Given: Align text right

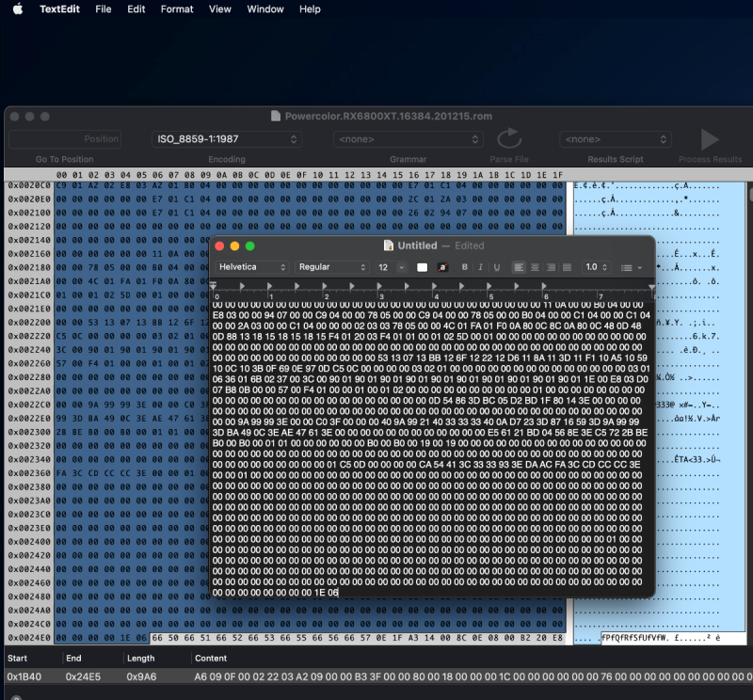Looking at the screenshot, I should (551, 267).
